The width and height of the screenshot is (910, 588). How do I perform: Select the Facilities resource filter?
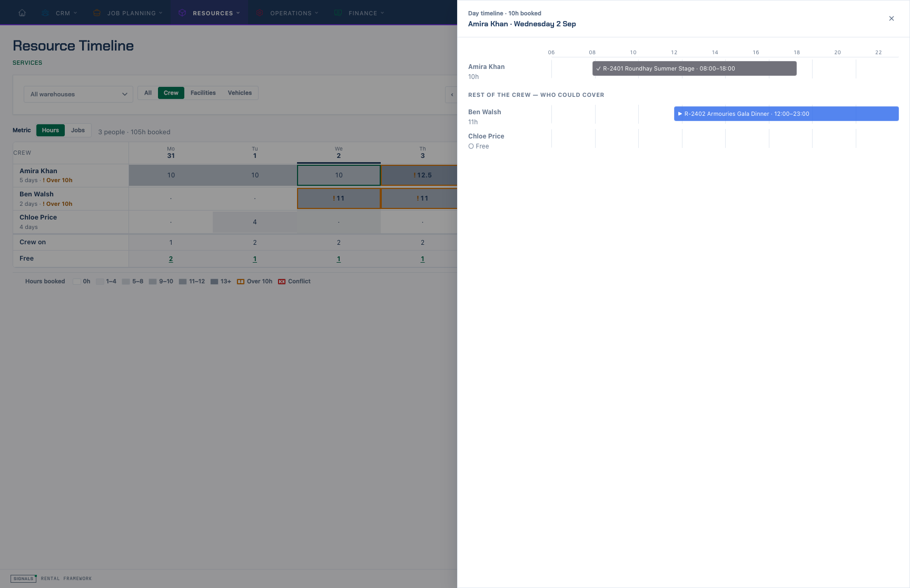203,93
